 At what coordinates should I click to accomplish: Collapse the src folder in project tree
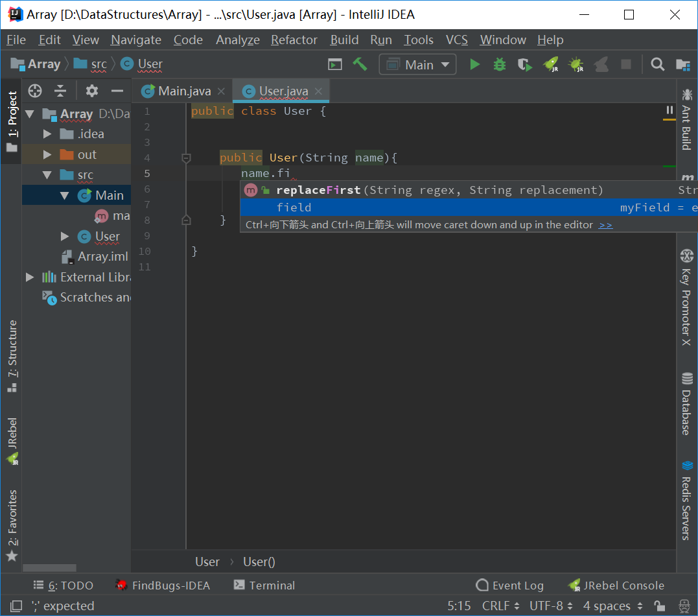click(x=47, y=175)
